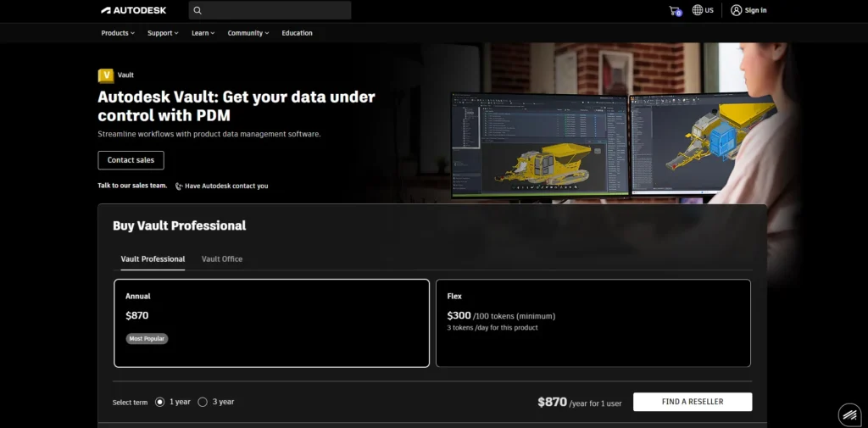Click the Talk to our sales team text
Image resolution: width=868 pixels, height=428 pixels.
point(132,186)
